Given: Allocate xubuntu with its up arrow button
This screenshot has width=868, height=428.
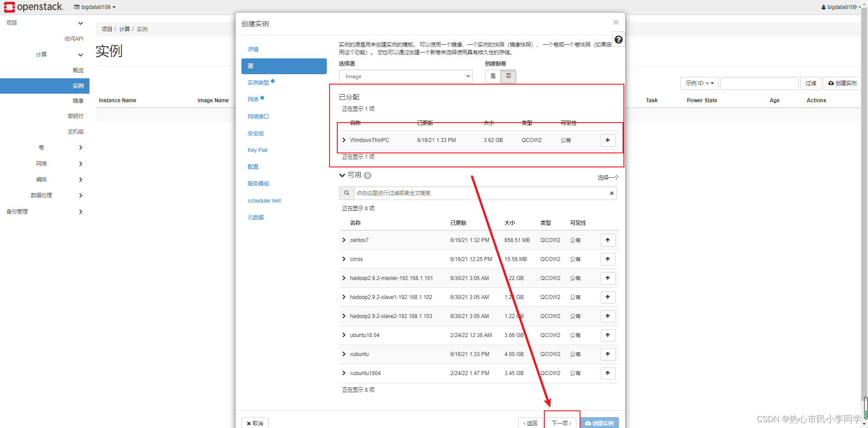Looking at the screenshot, I should pyautogui.click(x=608, y=354).
